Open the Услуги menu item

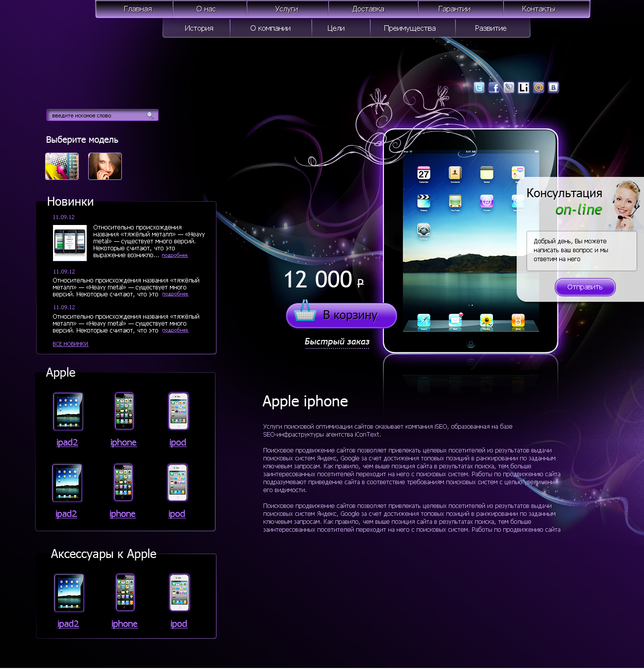tap(287, 9)
